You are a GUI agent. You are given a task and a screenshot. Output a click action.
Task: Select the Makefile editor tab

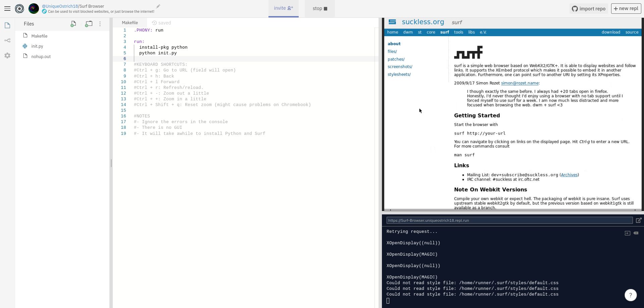point(130,23)
